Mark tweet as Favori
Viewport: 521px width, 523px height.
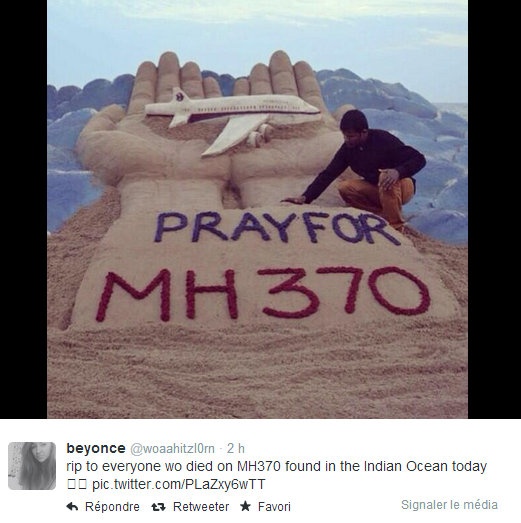click(274, 507)
